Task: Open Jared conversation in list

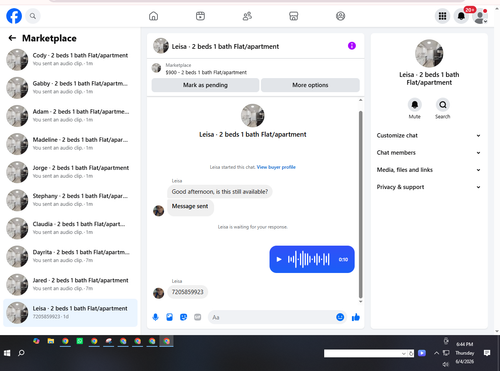Action: pyautogui.click(x=70, y=284)
